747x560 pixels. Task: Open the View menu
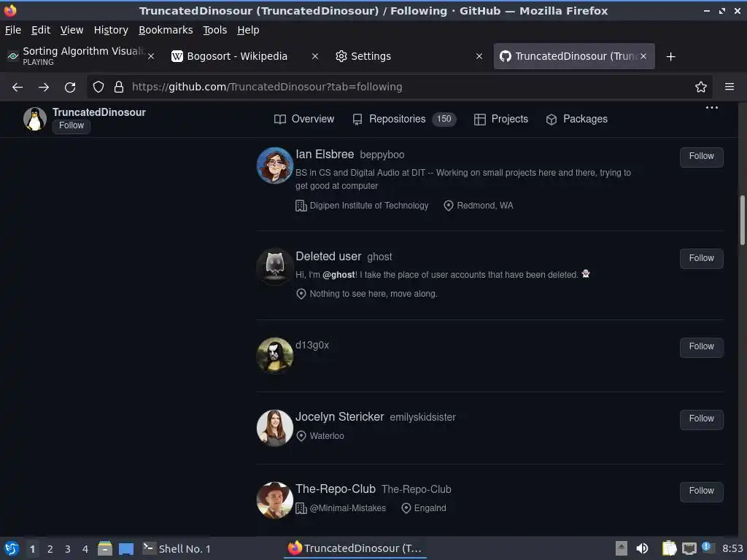pos(72,30)
